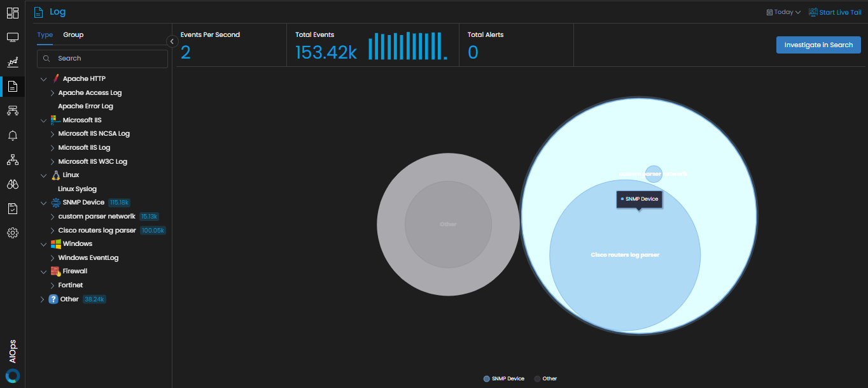Viewport: 868px width, 388px height.
Task: Open the Metrics chart icon in sidebar
Action: click(x=12, y=62)
